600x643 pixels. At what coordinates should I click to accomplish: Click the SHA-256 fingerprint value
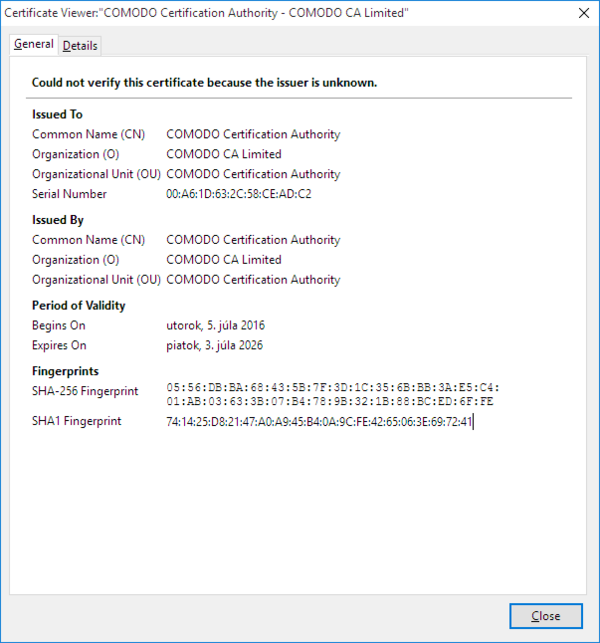coord(333,394)
